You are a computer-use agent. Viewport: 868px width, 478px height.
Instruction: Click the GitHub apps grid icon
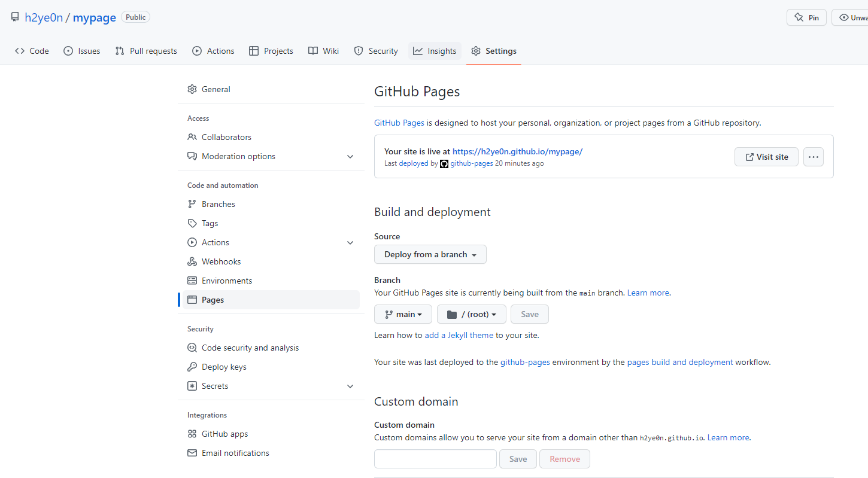[192, 434]
